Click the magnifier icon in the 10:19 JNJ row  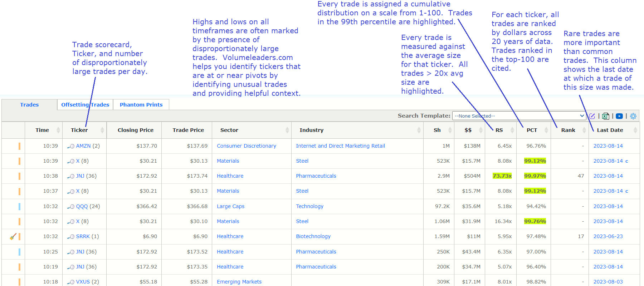click(x=71, y=267)
